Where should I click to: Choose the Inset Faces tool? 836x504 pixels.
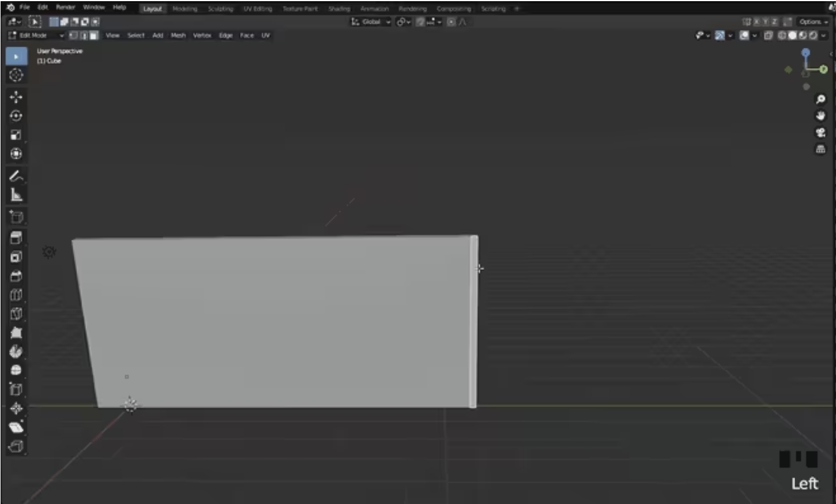tap(16, 257)
